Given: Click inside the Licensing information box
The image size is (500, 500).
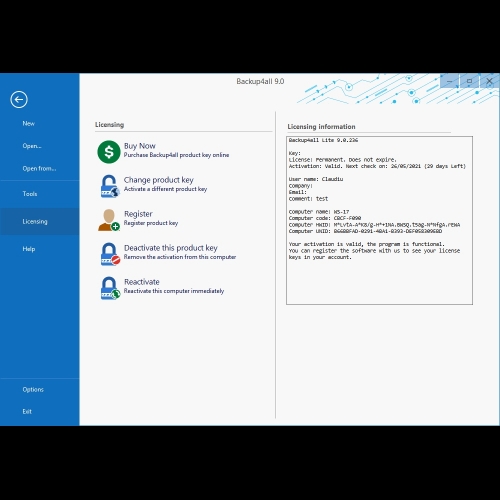Looking at the screenshot, I should [379, 220].
